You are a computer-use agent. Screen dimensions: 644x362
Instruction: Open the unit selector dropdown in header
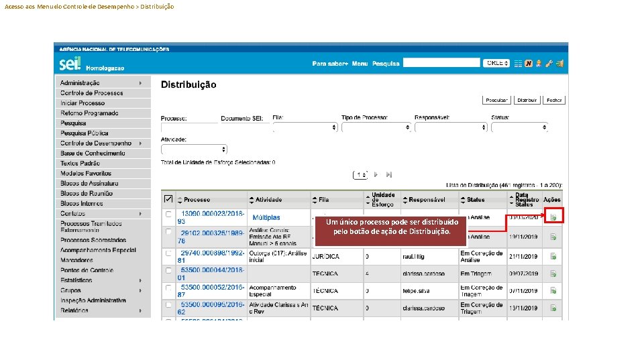pos(496,63)
